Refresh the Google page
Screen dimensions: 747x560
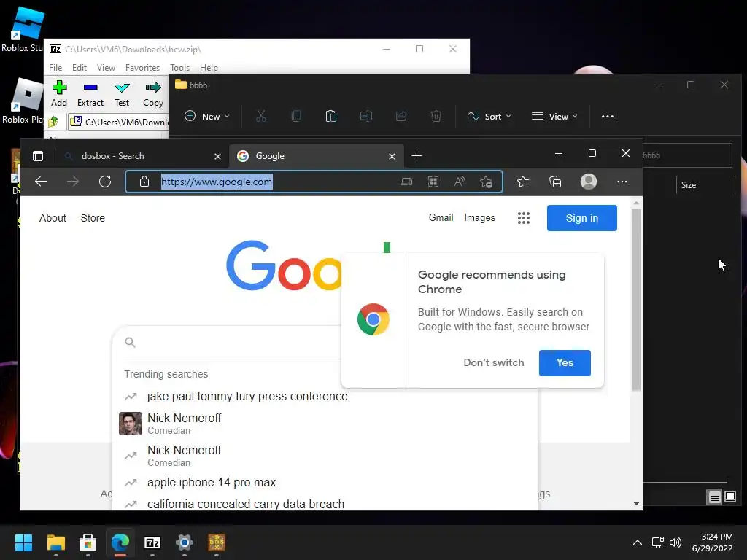coord(105,182)
